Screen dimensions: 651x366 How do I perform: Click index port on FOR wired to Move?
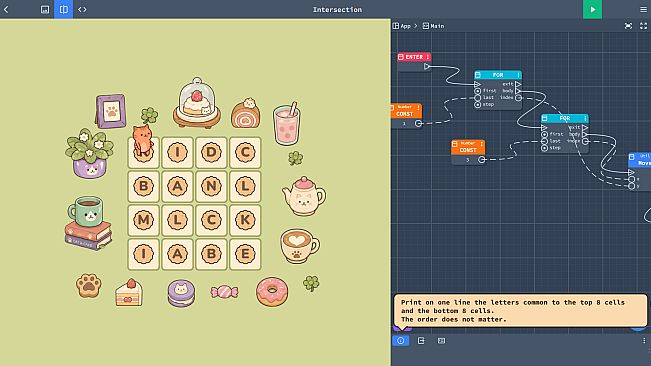(585, 141)
